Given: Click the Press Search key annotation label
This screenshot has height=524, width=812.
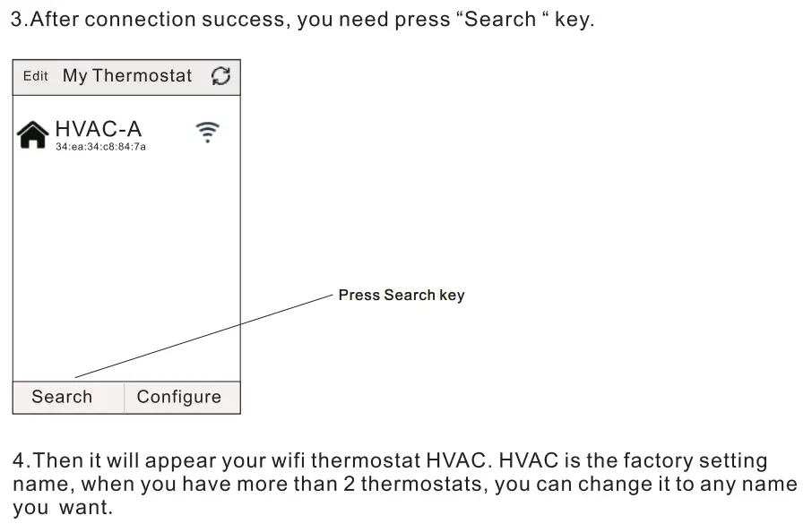Looking at the screenshot, I should point(401,295).
